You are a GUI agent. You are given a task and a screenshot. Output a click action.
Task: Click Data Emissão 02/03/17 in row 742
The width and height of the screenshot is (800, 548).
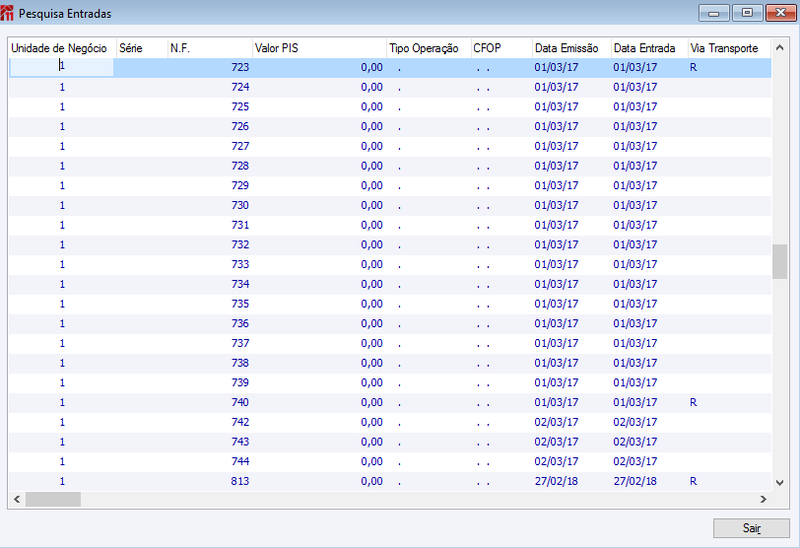point(556,422)
